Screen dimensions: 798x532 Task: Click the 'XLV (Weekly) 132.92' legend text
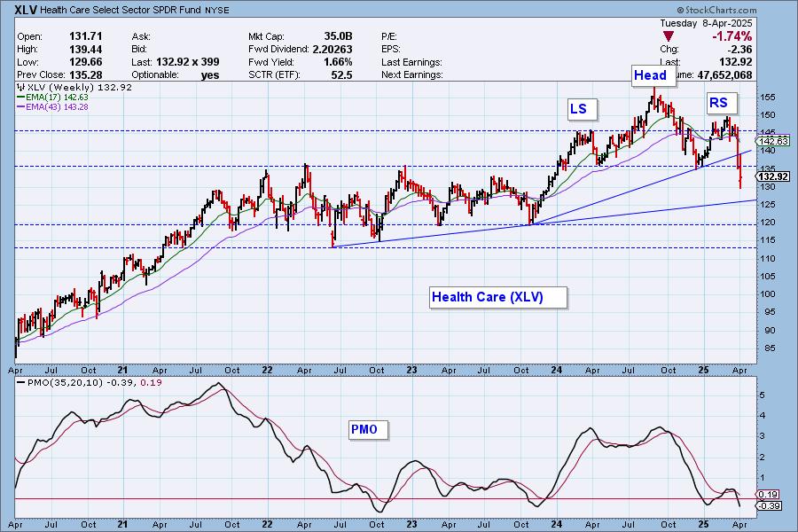(x=74, y=88)
